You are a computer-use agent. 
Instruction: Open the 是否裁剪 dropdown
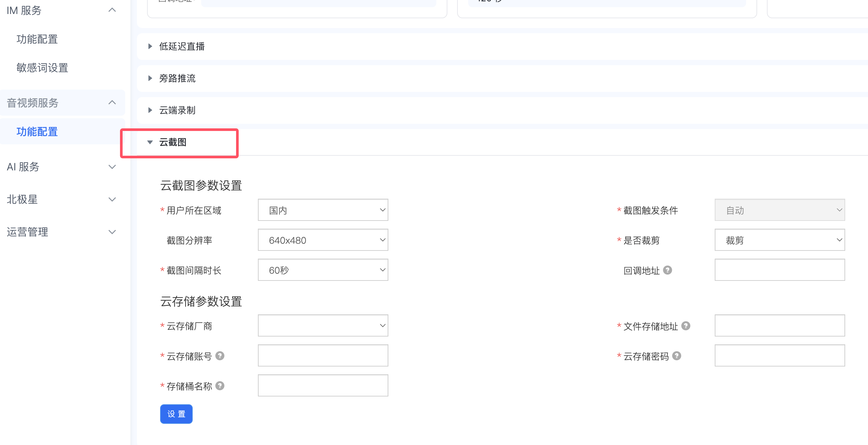(780, 240)
